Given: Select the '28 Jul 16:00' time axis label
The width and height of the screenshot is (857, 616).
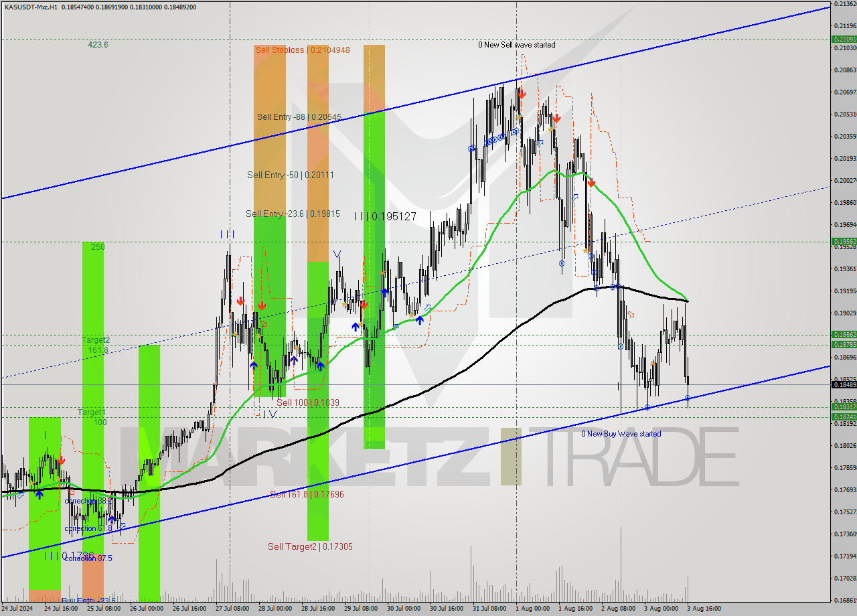Looking at the screenshot, I should coord(318,609).
